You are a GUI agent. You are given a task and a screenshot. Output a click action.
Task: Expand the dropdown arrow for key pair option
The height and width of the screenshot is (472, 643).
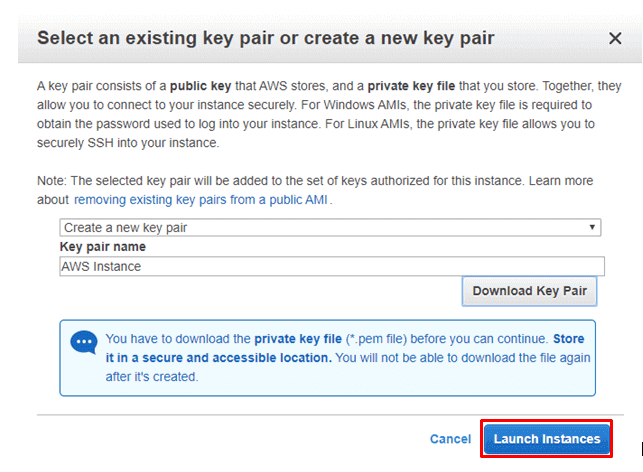[x=592, y=227]
